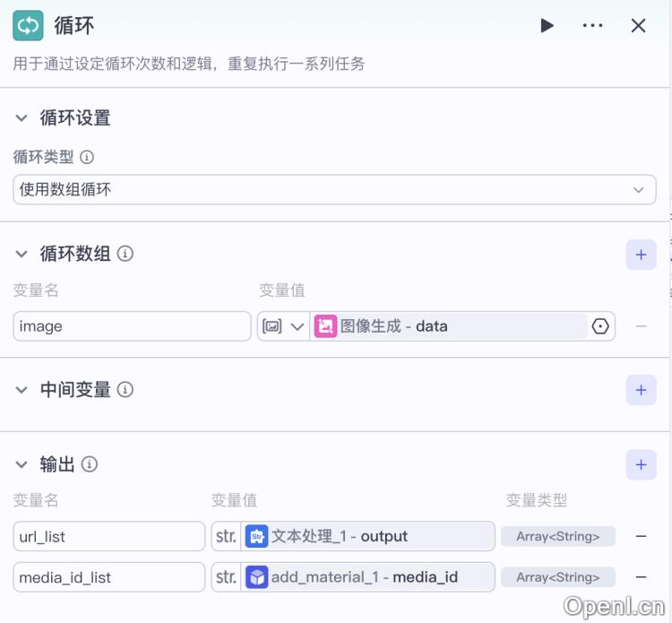Click Array<String> type tag for media_id_list

point(558,577)
